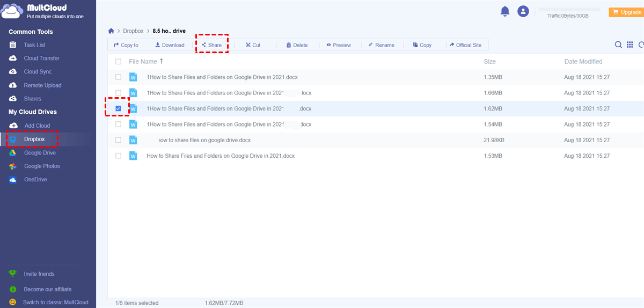Image resolution: width=644 pixels, height=308 pixels.
Task: Check the 1.53MB file checkbox
Action: 118,156
